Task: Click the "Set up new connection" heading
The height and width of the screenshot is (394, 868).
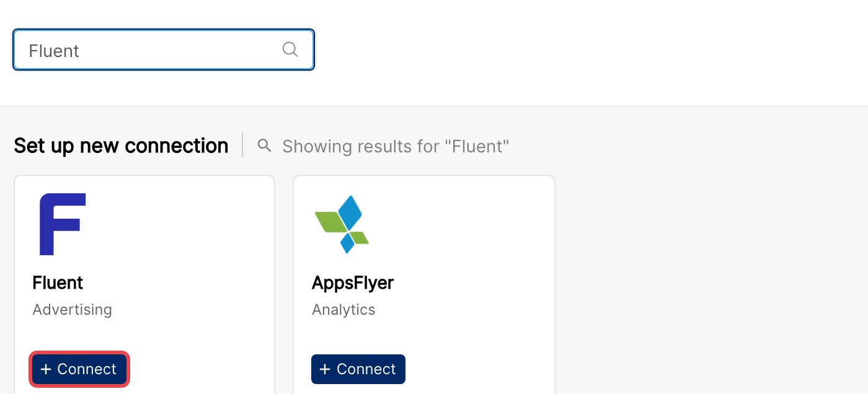Action: click(x=121, y=146)
